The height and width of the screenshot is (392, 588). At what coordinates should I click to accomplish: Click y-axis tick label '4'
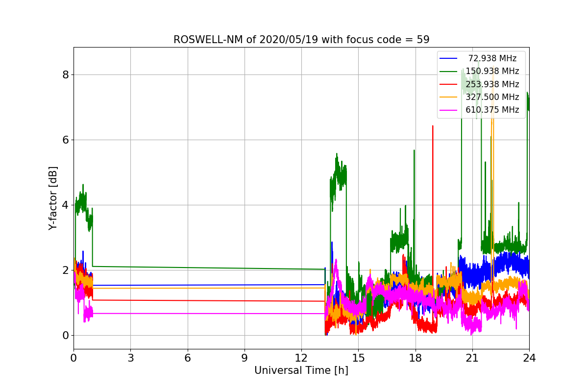pos(65,205)
